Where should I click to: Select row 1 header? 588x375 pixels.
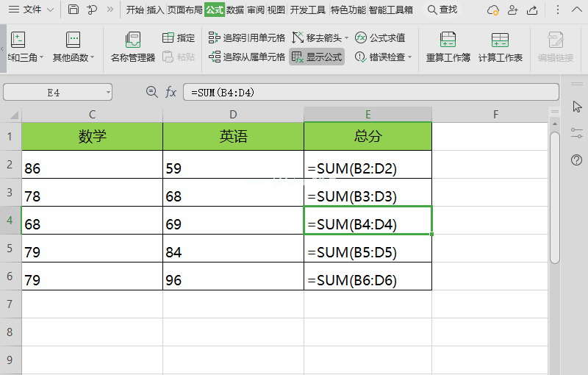click(x=10, y=137)
